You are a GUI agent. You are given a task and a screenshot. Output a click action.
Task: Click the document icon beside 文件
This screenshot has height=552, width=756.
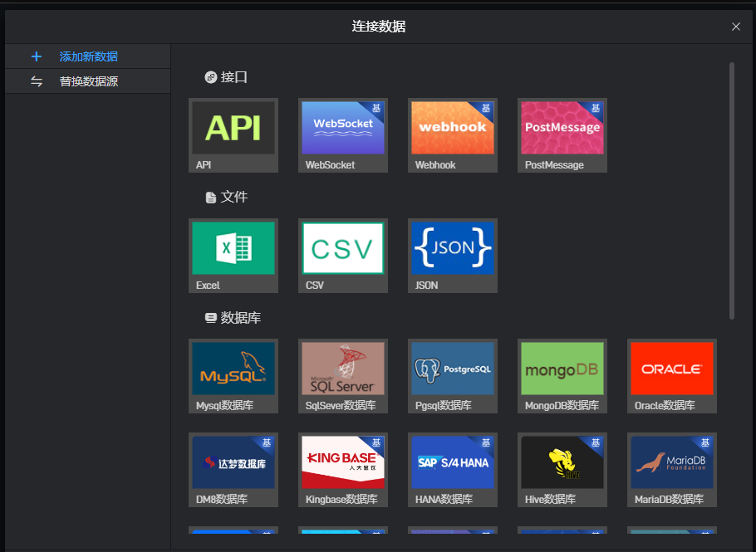[x=211, y=198]
